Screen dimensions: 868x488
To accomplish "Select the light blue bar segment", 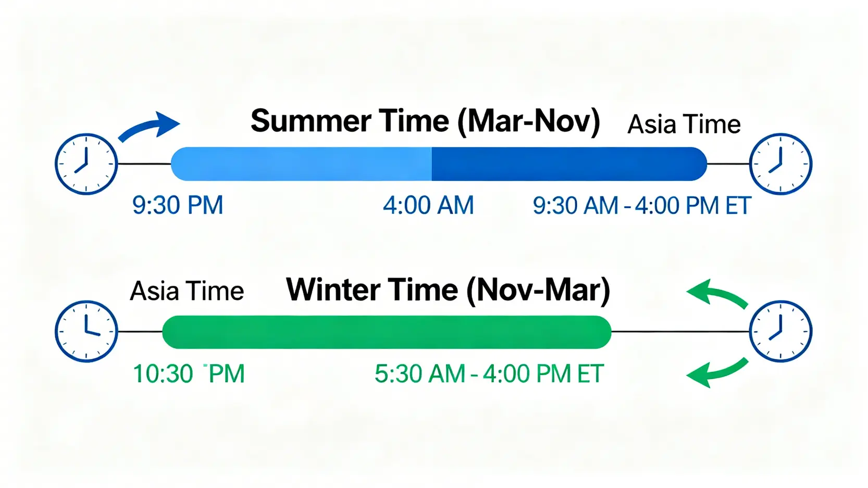I will [301, 164].
